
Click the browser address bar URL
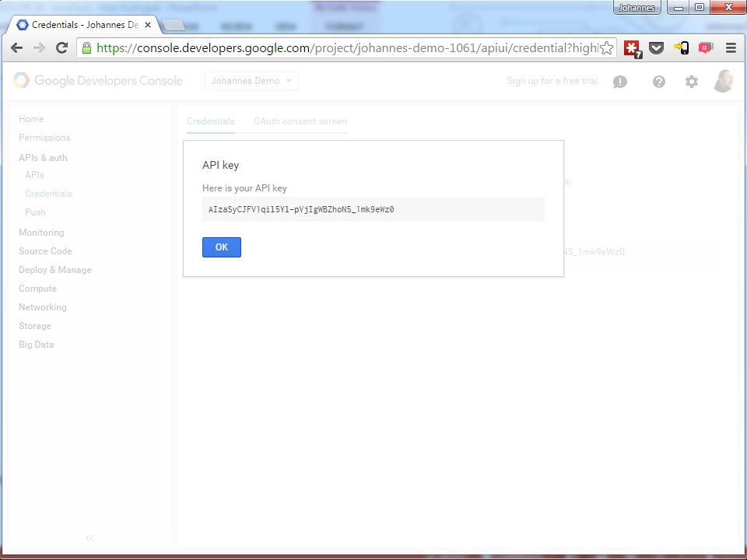345,47
